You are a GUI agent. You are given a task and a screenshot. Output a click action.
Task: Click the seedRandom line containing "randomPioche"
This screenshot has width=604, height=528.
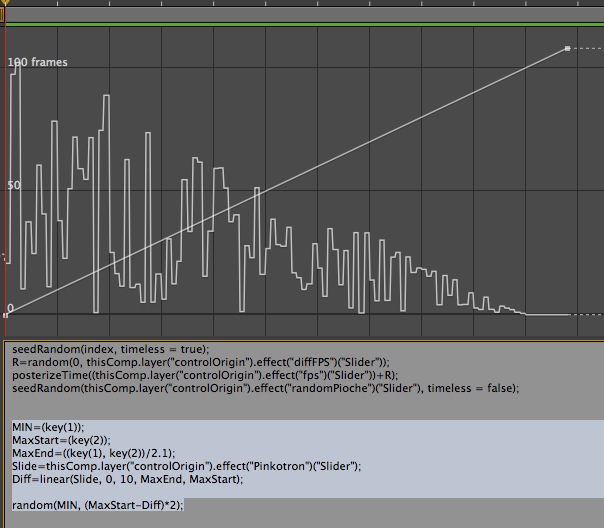click(266, 388)
